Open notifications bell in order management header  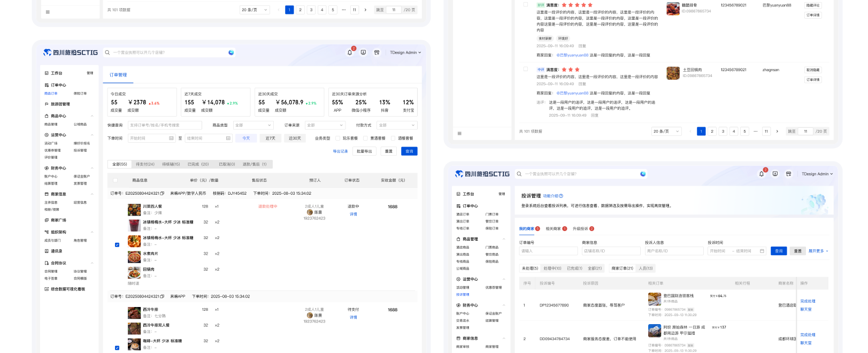[350, 52]
